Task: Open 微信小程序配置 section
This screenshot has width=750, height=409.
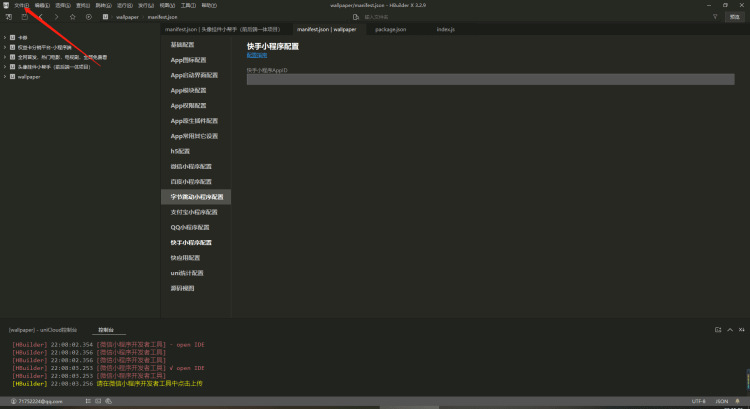Action: click(191, 166)
